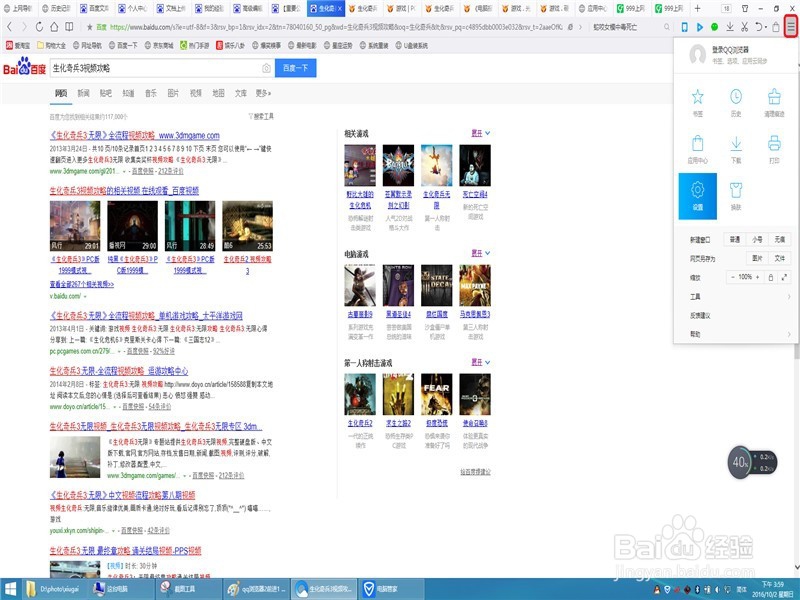Click the zoom lock icon in menu
The height and width of the screenshot is (600, 800).
tap(771, 277)
